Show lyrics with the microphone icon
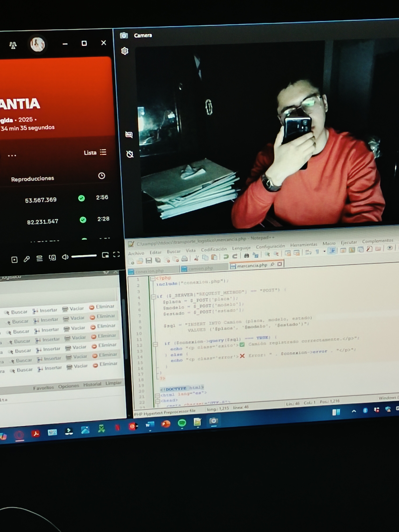This screenshot has width=399, height=532. (27, 259)
